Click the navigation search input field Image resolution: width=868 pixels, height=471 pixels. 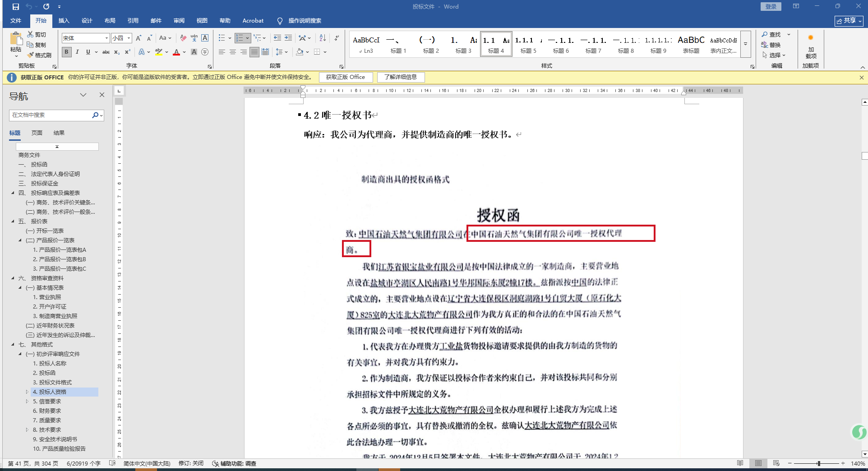50,115
